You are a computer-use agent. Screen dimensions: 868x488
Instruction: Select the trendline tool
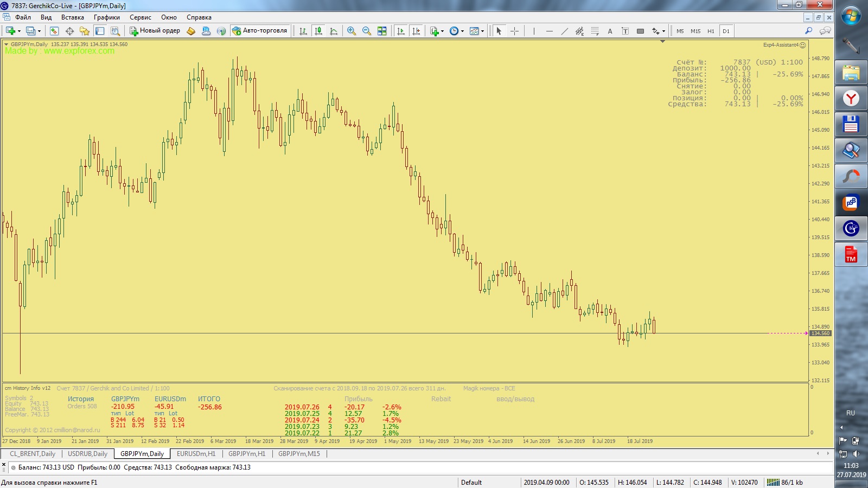point(564,31)
